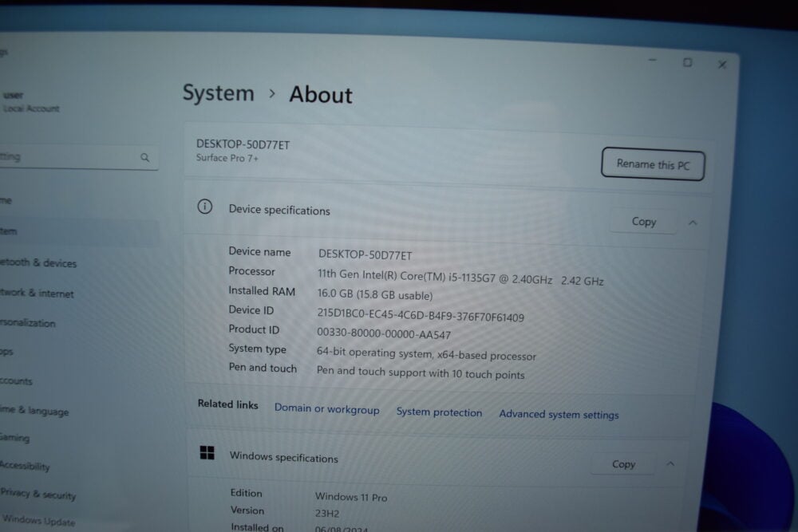Maximize the Settings window
This screenshot has width=798, height=532.
click(688, 62)
